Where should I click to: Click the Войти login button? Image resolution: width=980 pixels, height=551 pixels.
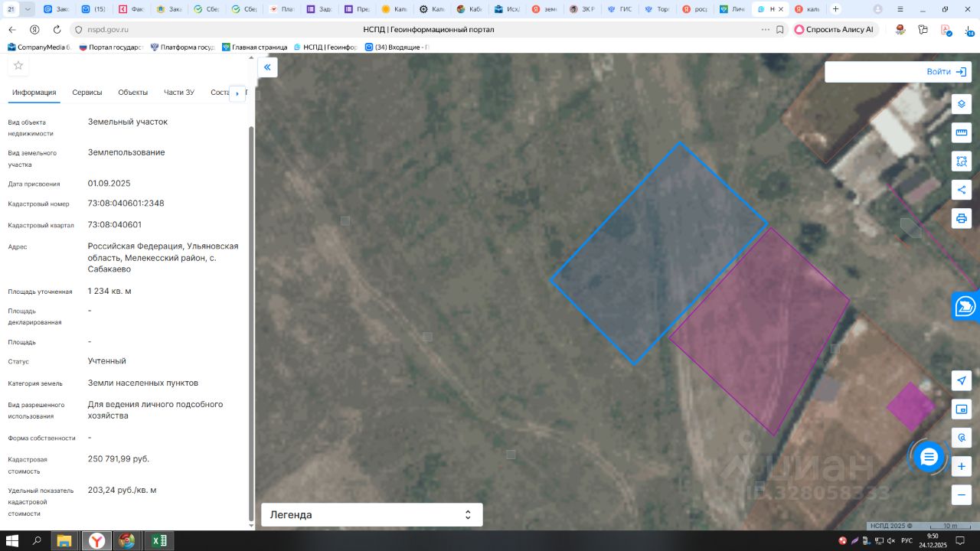(947, 71)
